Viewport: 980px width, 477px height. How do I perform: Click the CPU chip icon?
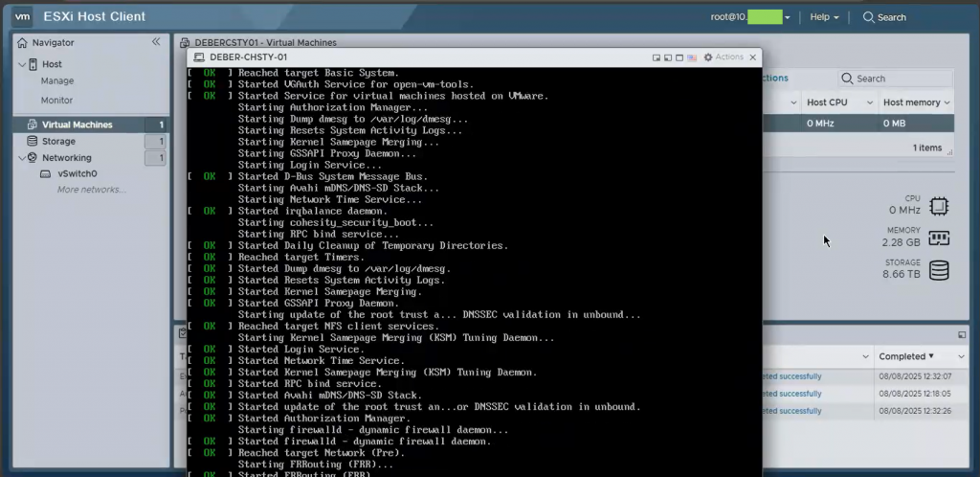939,205
